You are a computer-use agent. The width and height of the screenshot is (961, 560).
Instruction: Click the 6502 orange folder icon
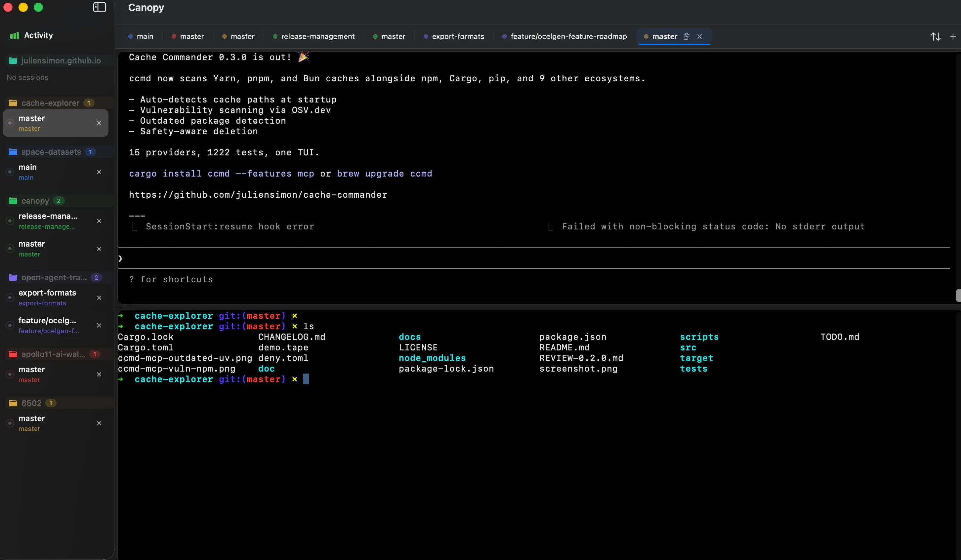tap(13, 403)
